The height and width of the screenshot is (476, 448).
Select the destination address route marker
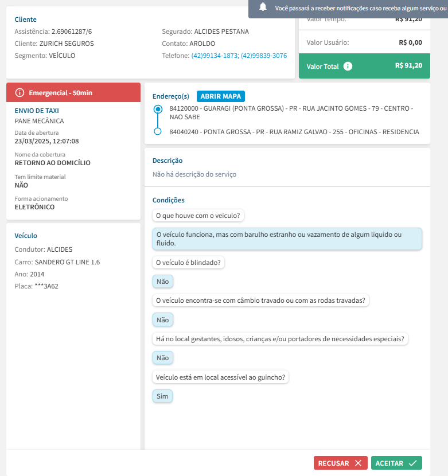pyautogui.click(x=158, y=132)
